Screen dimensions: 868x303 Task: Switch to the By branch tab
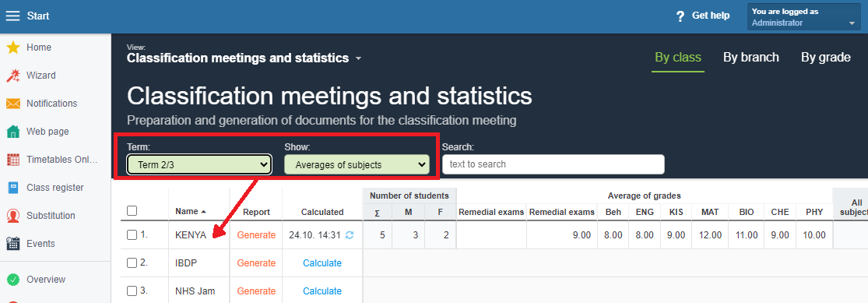point(750,57)
